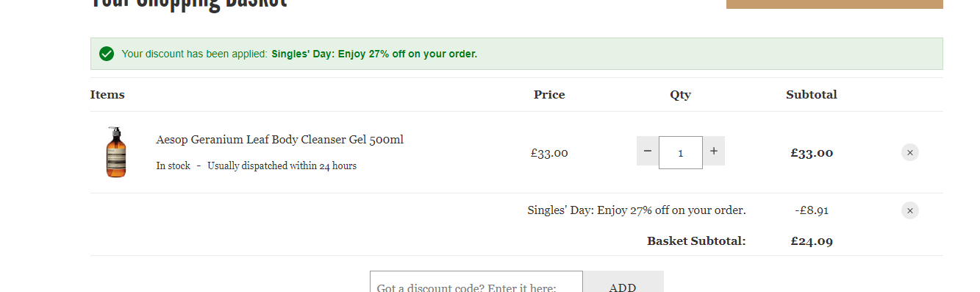The height and width of the screenshot is (292, 980).
Task: Remove the Singles' Day discount
Action: point(910,210)
